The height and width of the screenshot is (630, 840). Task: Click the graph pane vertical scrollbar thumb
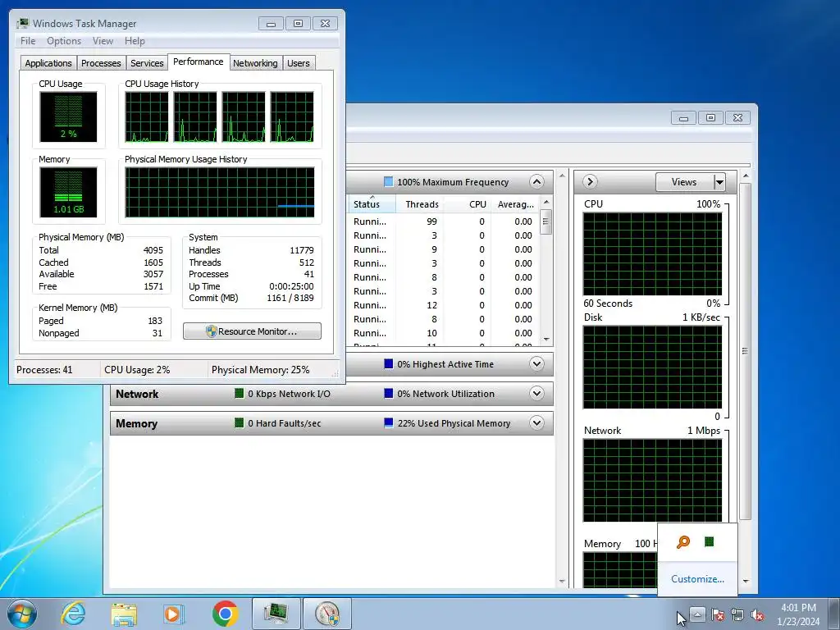coord(745,351)
